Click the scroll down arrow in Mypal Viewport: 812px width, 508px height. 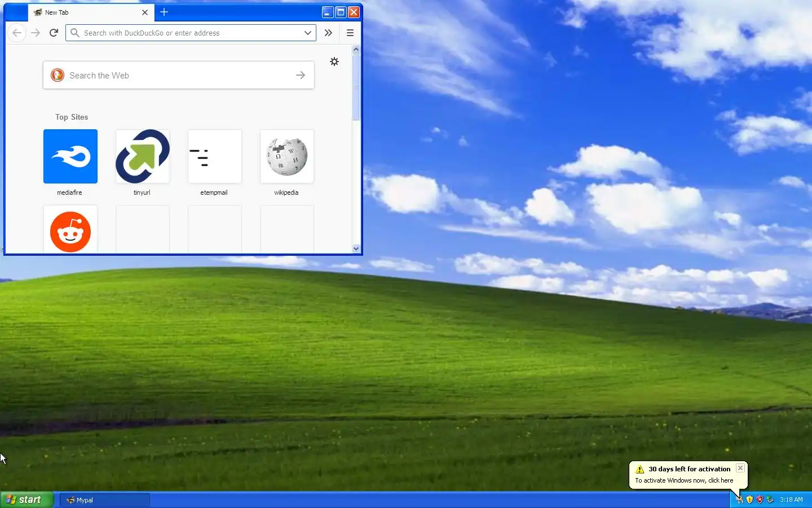(x=356, y=248)
